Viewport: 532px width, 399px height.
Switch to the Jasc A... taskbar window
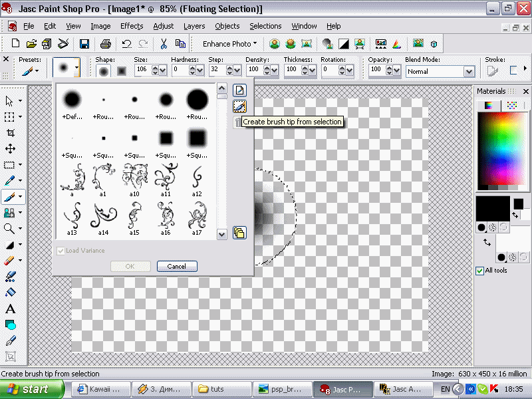[x=403, y=389]
